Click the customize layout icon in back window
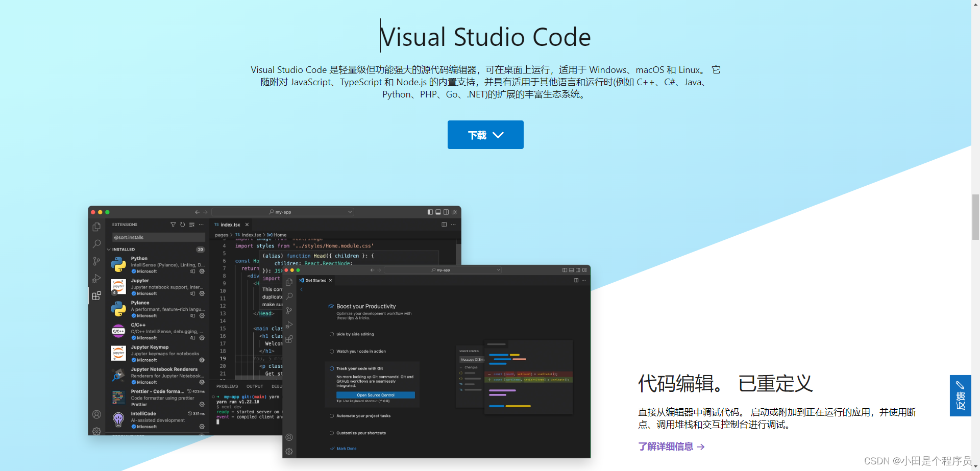 tap(454, 212)
